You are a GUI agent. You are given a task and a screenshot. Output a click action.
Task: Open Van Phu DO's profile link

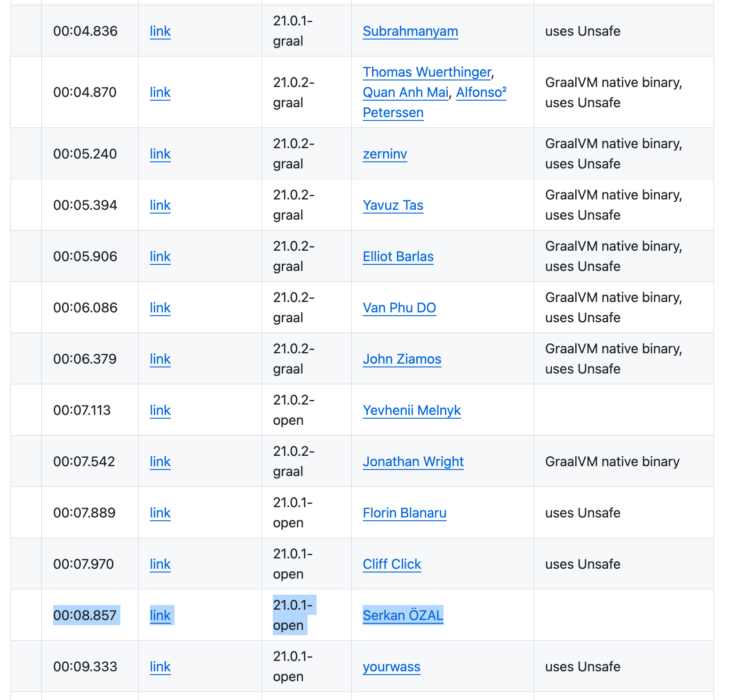tap(399, 308)
